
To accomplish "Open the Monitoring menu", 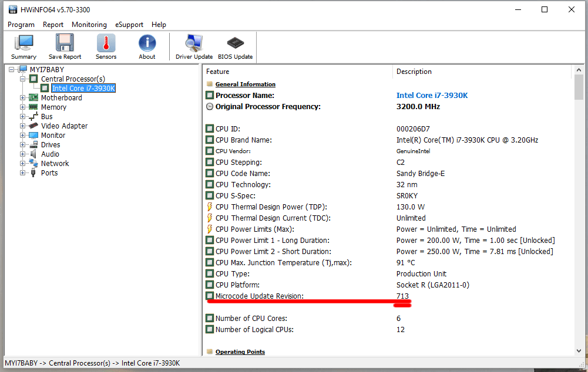I will (x=89, y=25).
